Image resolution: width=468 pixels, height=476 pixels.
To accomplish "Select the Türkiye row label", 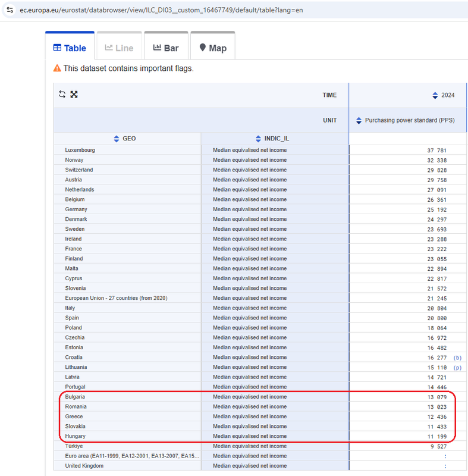I will 74,446.
